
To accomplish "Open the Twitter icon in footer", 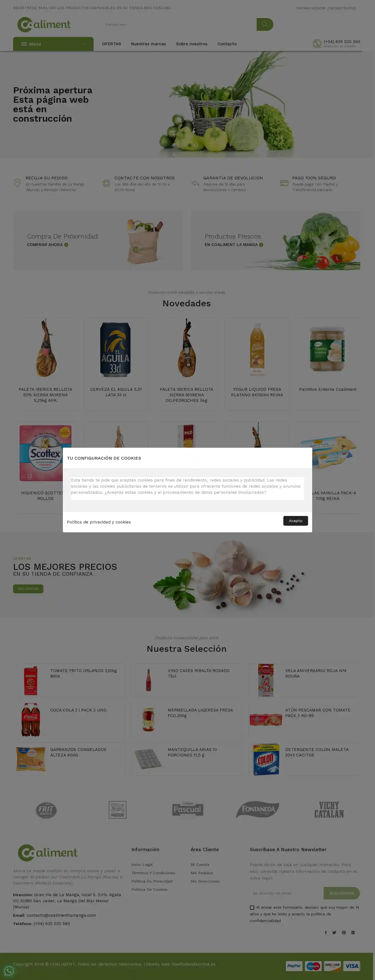I will click(x=334, y=933).
